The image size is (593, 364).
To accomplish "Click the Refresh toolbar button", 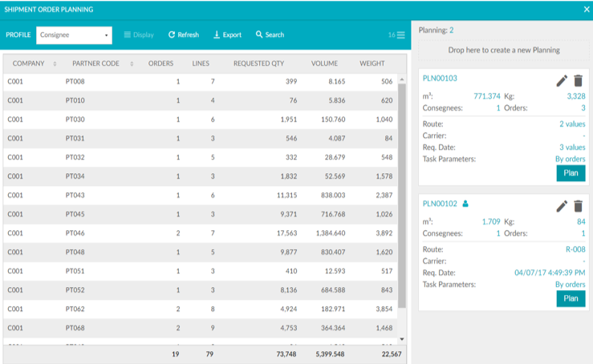I will pos(184,34).
